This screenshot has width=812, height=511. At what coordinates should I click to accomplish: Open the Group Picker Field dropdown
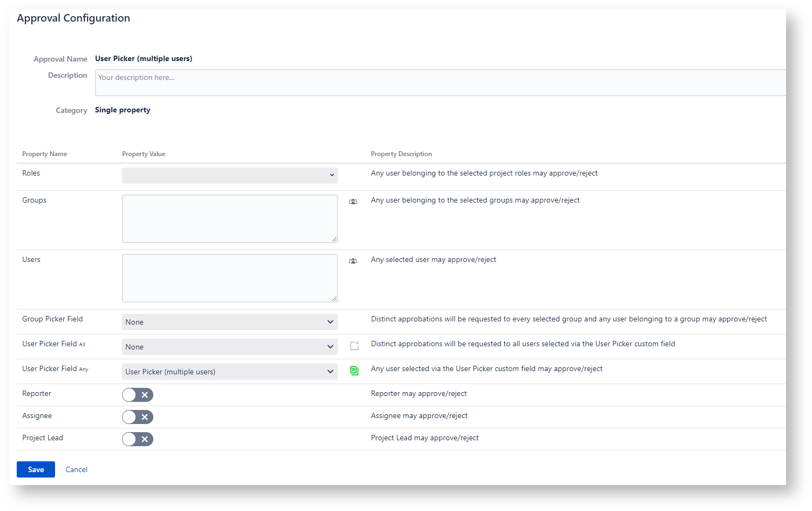[x=229, y=322]
